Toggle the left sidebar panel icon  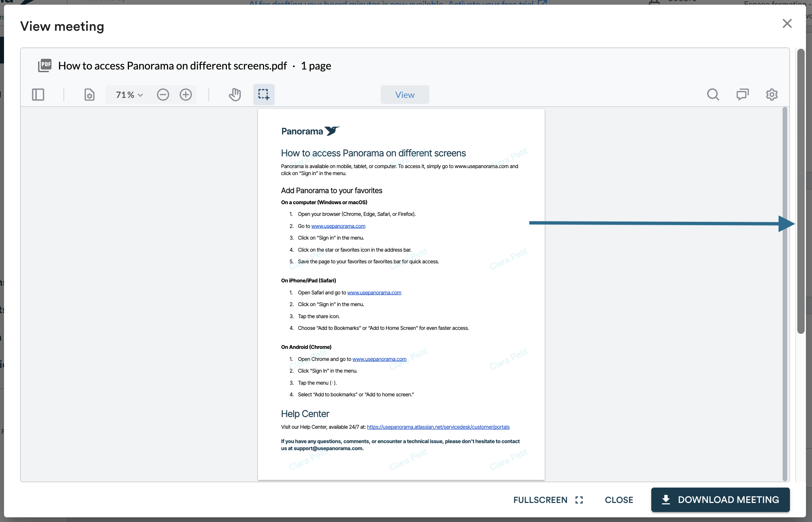[x=38, y=95]
